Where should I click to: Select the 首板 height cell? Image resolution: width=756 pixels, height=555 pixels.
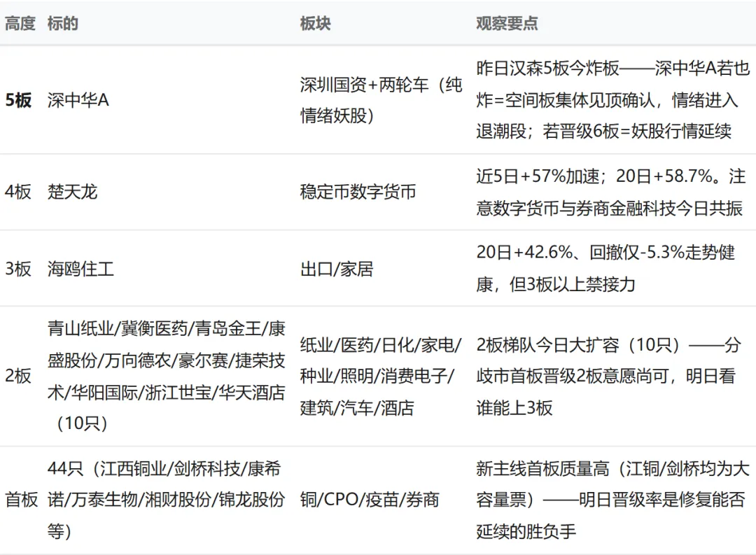click(21, 500)
